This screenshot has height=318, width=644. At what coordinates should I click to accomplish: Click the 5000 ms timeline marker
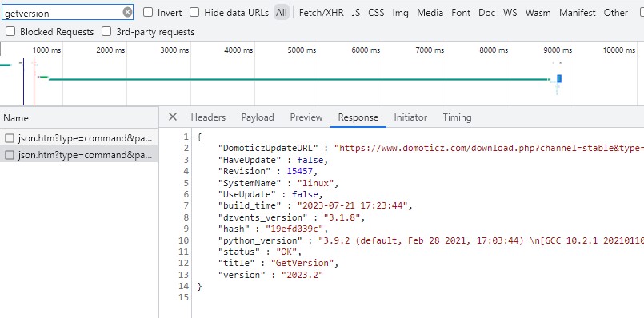coord(302,50)
